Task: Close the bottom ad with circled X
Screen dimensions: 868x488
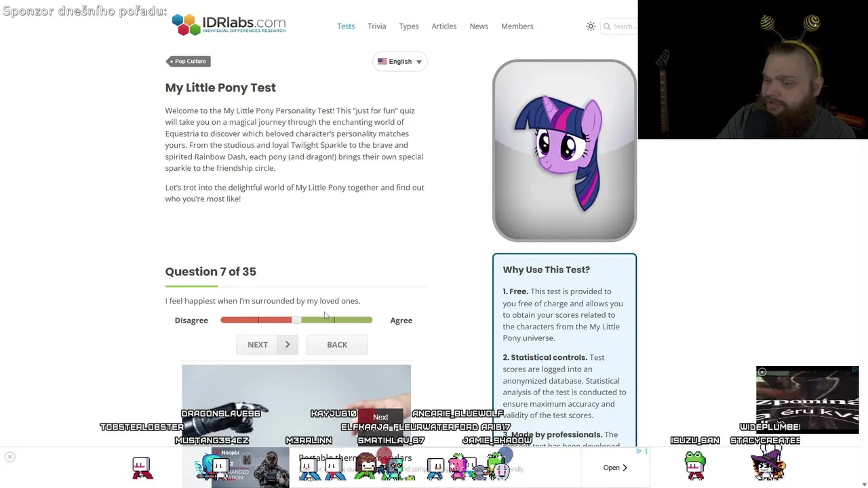Action: (x=10, y=457)
